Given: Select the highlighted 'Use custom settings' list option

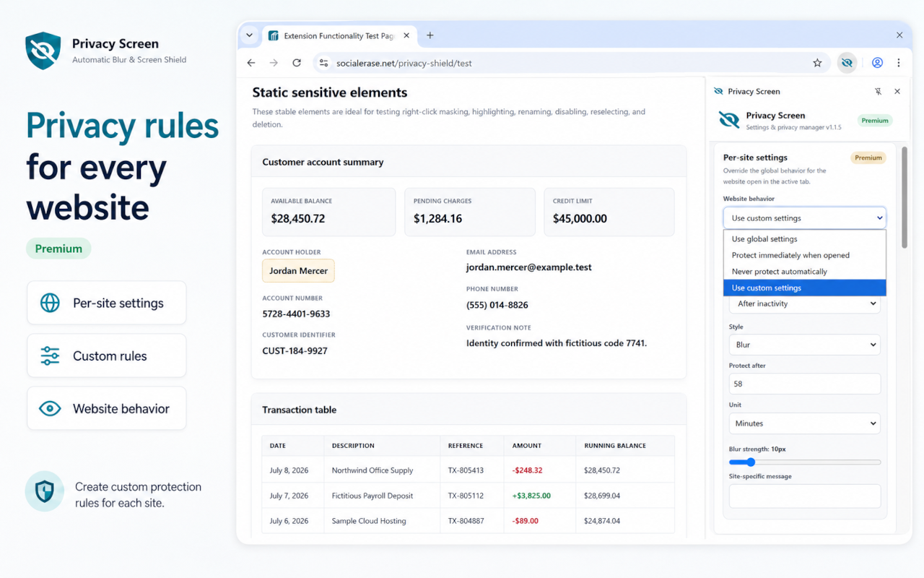Looking at the screenshot, I should pyautogui.click(x=805, y=288).
